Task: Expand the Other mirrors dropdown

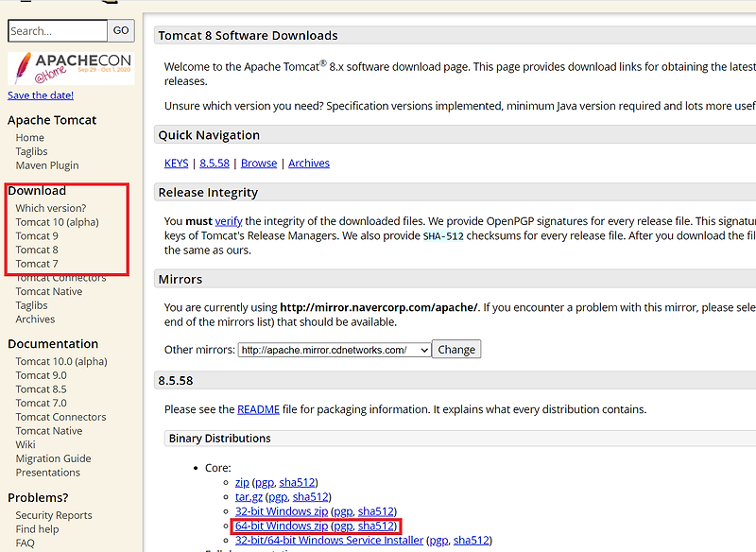Action: coord(335,350)
